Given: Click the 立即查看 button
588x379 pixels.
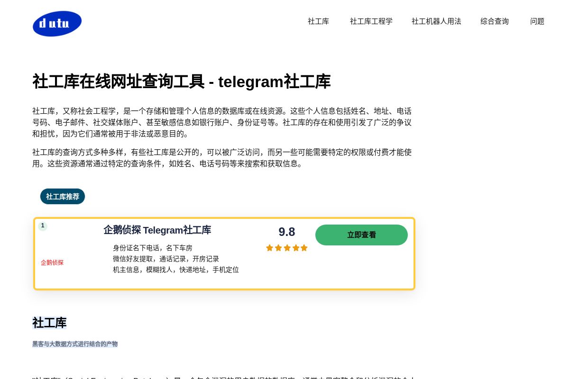Looking at the screenshot, I should (x=361, y=235).
